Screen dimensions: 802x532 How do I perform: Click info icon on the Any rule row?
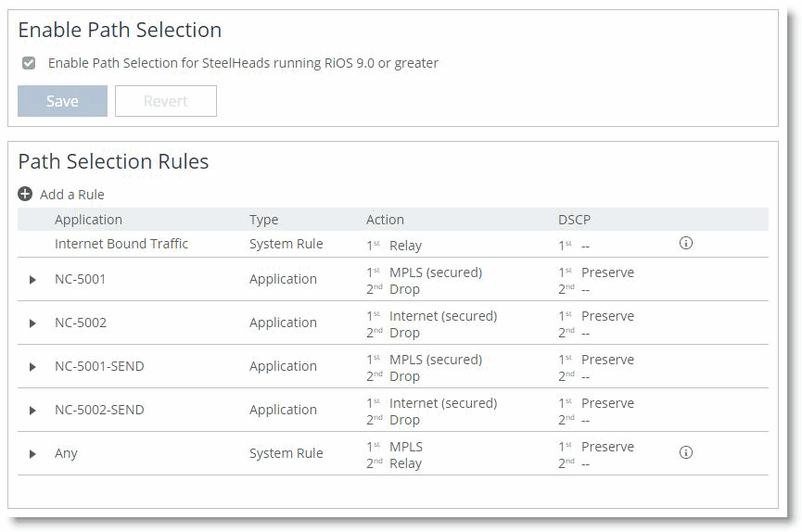(686, 453)
